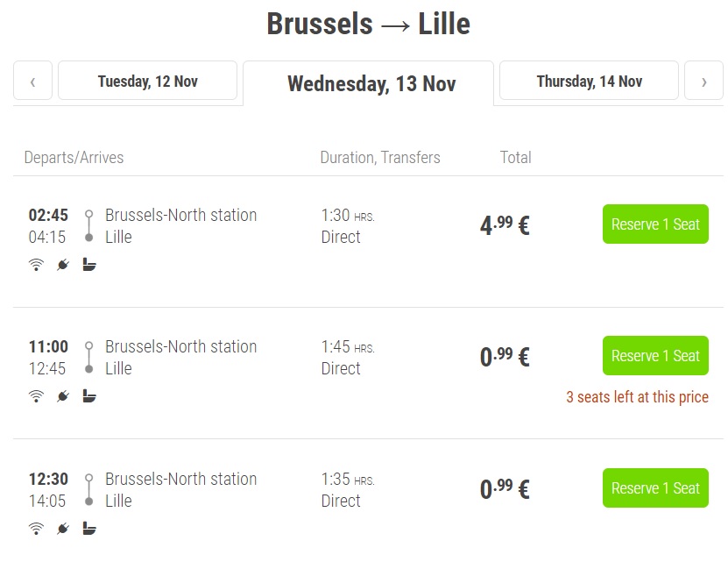Open earlier dates with the left chevron
Image resolution: width=728 pixels, height=562 pixels.
(32, 80)
